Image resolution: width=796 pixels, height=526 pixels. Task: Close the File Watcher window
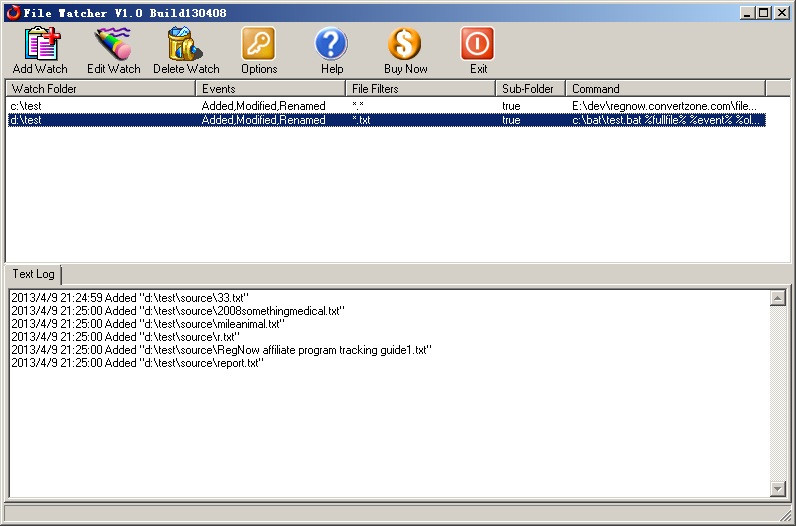[x=782, y=13]
